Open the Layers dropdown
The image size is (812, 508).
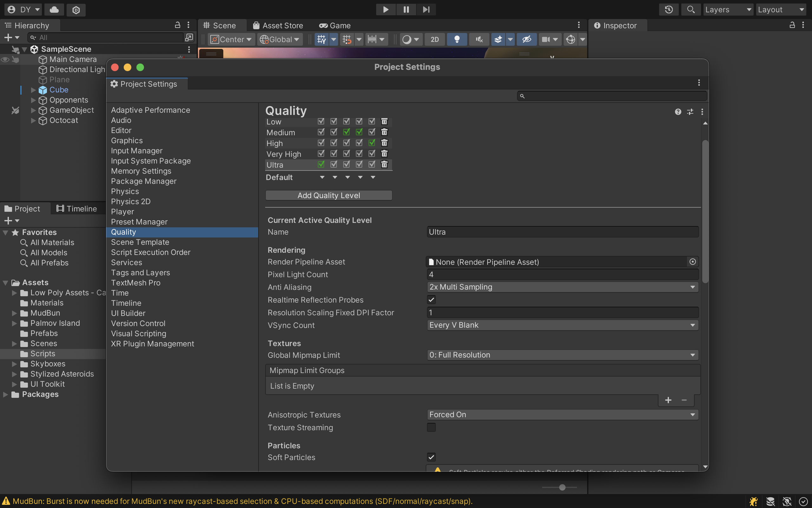[x=728, y=10]
